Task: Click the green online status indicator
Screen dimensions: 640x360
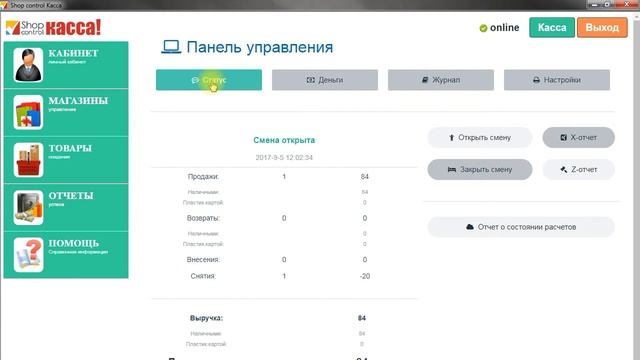Action: click(483, 28)
